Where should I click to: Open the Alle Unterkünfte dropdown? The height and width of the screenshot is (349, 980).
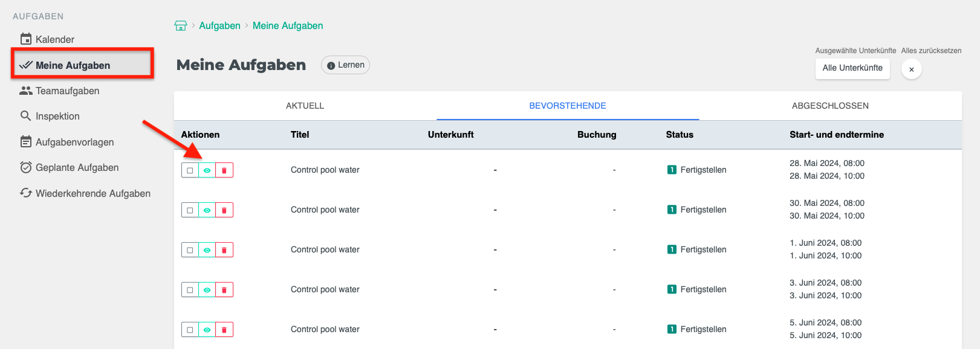[852, 68]
